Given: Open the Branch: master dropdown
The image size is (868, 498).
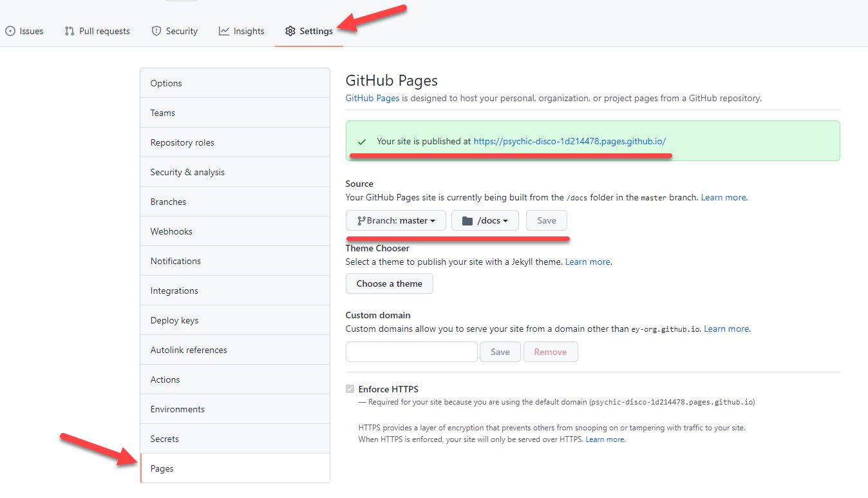Looking at the screenshot, I should click(x=395, y=220).
